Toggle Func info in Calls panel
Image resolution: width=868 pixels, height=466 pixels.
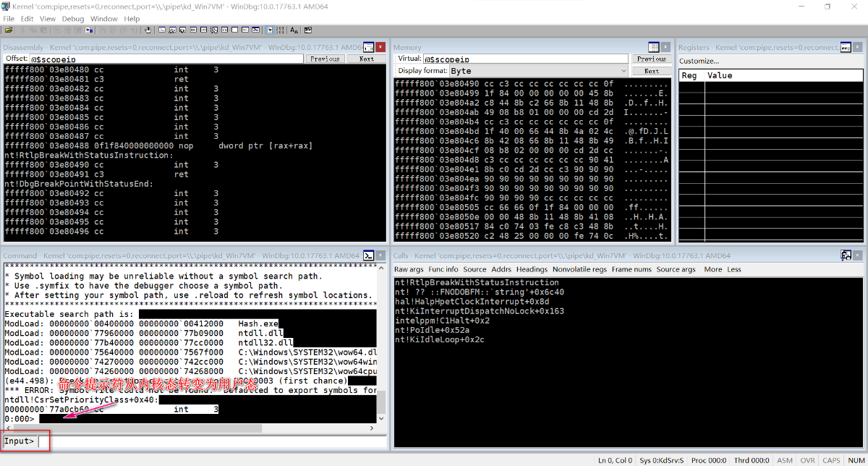coord(443,269)
